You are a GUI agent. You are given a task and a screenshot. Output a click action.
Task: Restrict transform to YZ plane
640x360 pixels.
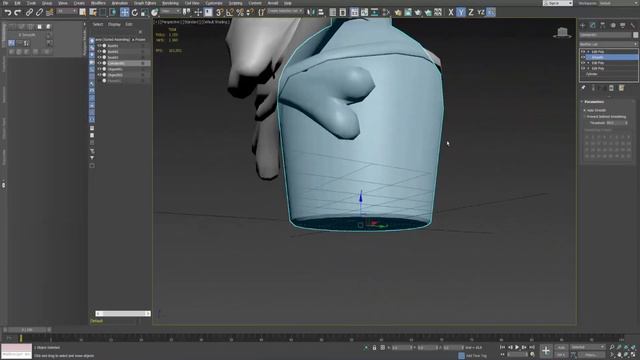pyautogui.click(x=481, y=13)
